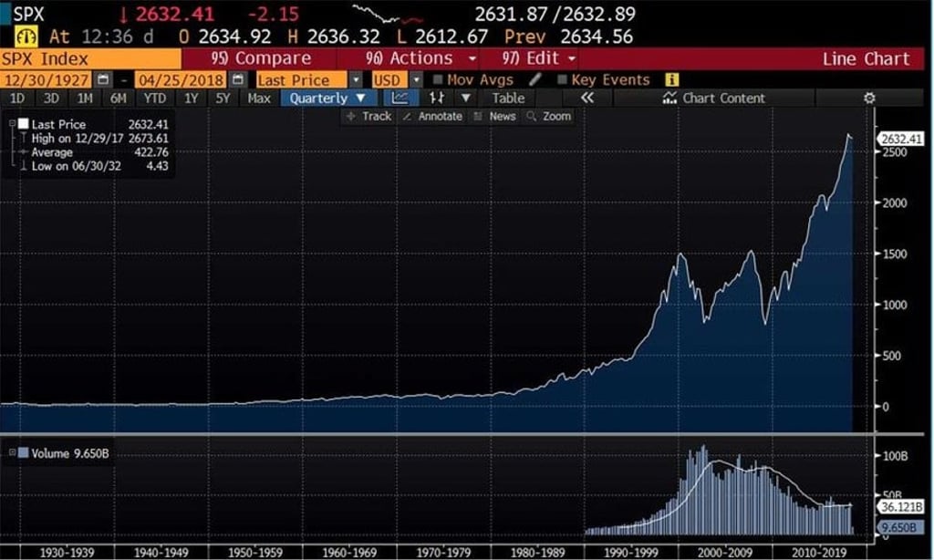Open the chart settings gear icon
934x560 pixels.
coord(869,98)
